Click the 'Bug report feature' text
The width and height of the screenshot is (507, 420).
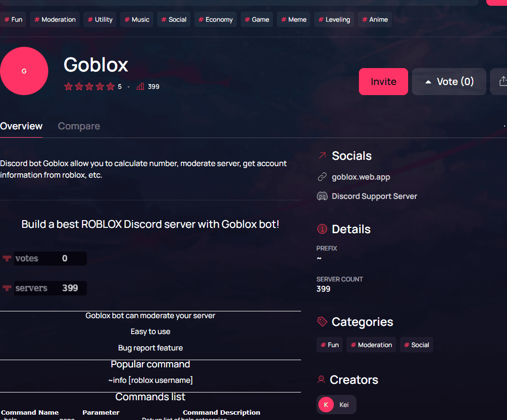tap(151, 348)
